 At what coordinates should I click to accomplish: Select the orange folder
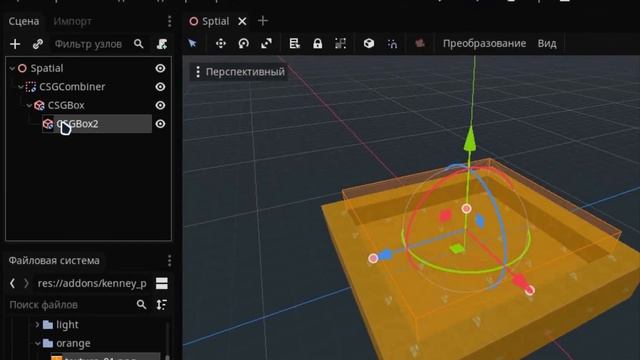click(x=73, y=343)
